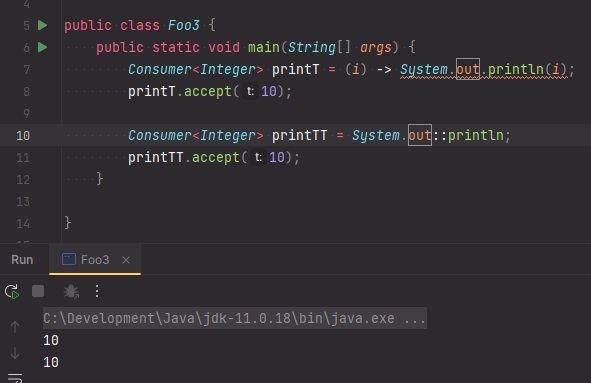Open more actions three-dot menu
The image size is (591, 383).
coord(97,291)
